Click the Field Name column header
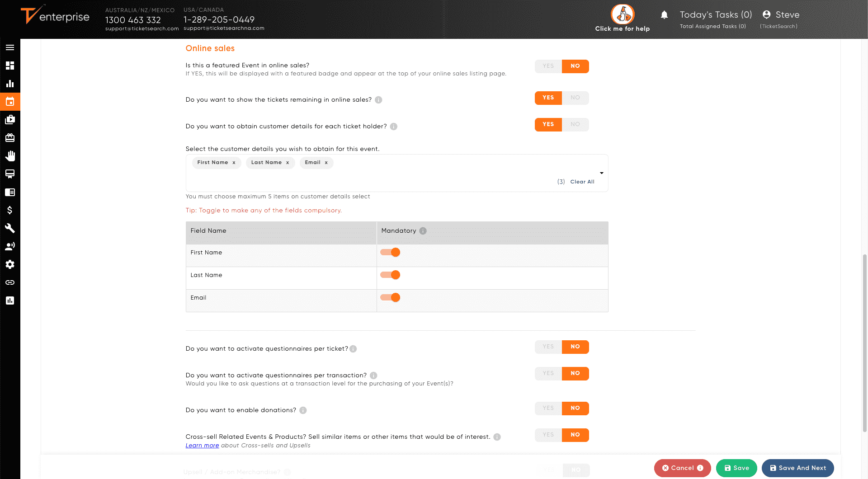 281,233
